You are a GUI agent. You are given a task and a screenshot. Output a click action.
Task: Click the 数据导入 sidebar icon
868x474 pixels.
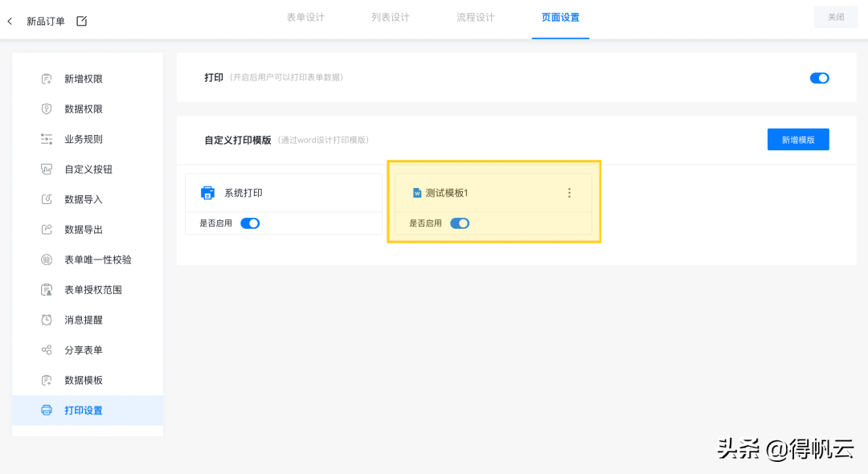point(47,199)
